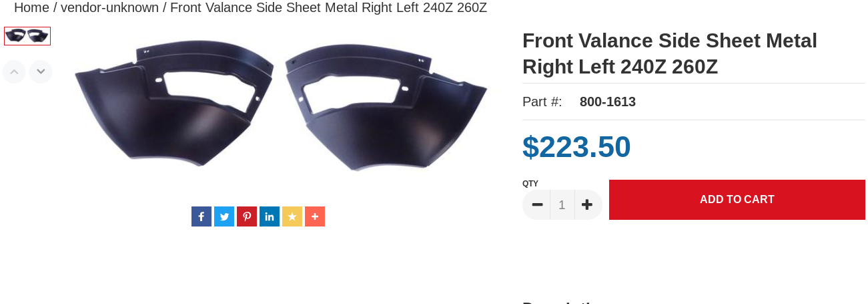Share product on Twitter
Image resolution: width=868 pixels, height=304 pixels.
point(224,216)
